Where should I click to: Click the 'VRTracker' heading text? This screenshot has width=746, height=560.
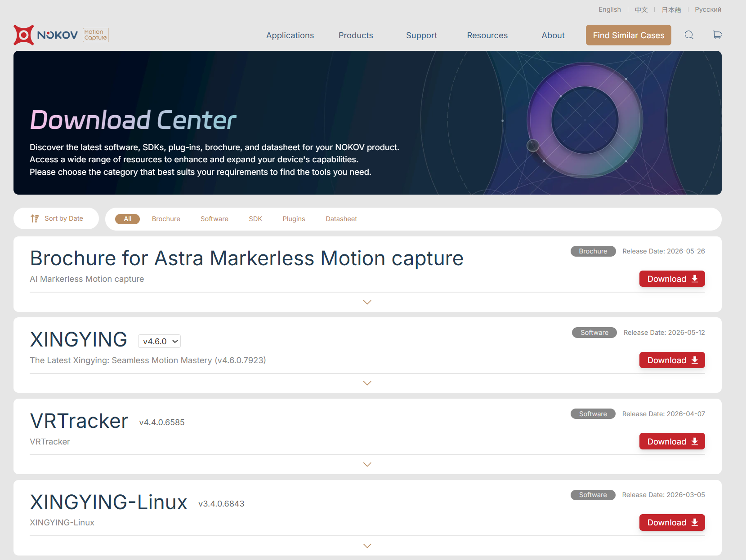pos(79,421)
